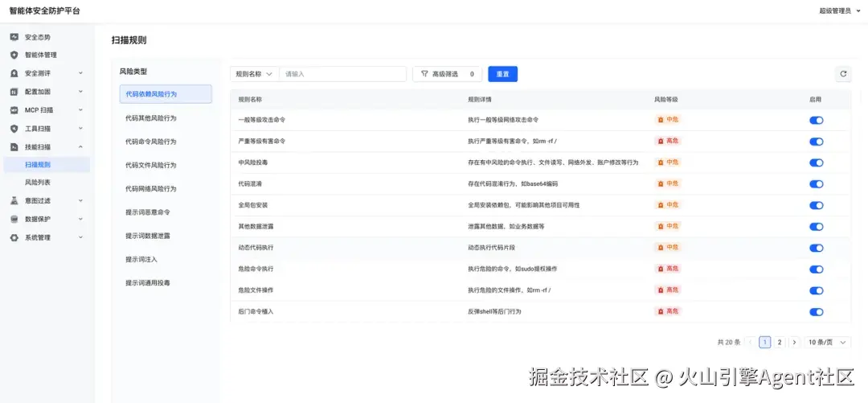Open the 规则名称 search field dropdown

[254, 74]
